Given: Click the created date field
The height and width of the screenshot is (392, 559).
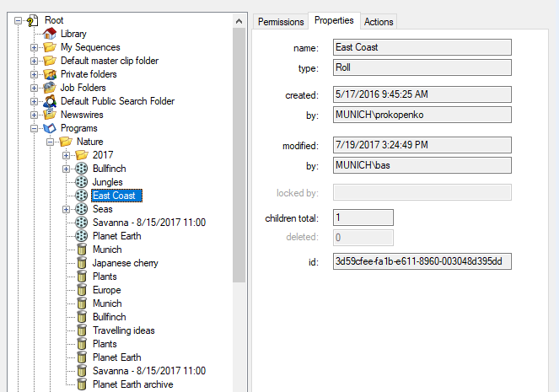Looking at the screenshot, I should pyautogui.click(x=422, y=94).
